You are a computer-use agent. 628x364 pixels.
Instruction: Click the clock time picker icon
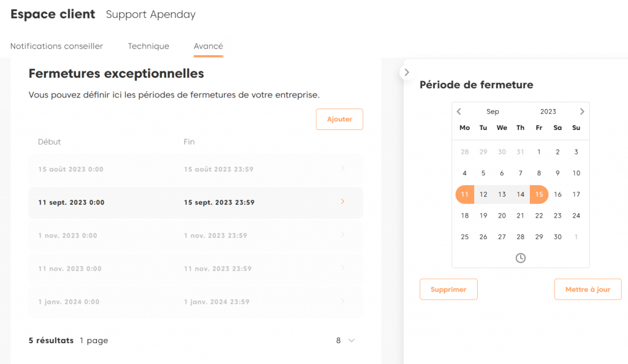pyautogui.click(x=520, y=258)
